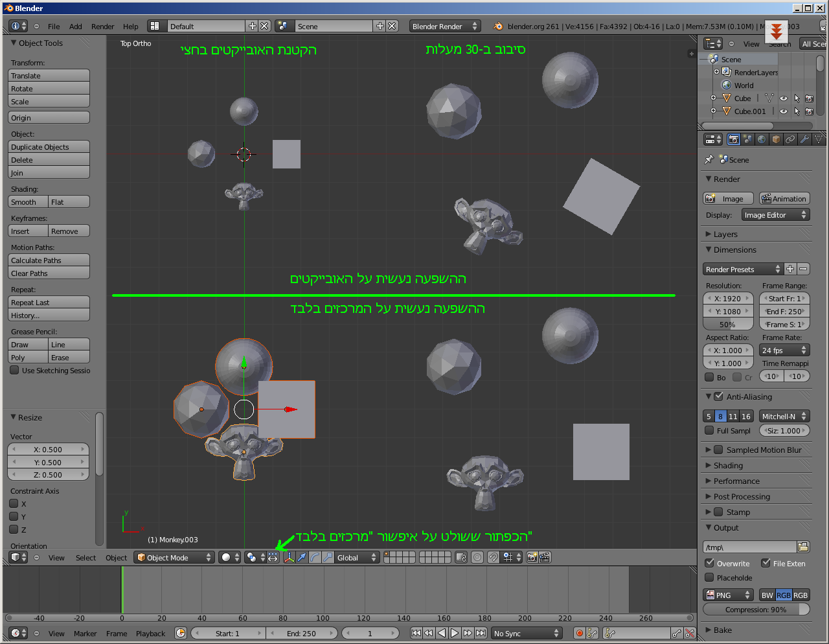Select the scale manipulator icon
Viewport: 829px width, 644px height.
click(328, 557)
